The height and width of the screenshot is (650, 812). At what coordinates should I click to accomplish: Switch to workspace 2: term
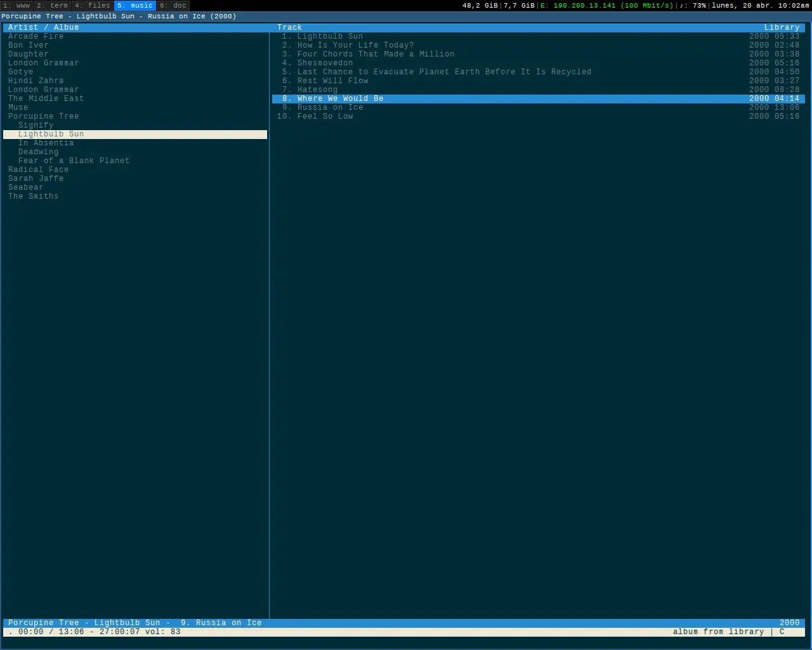pyautogui.click(x=53, y=6)
